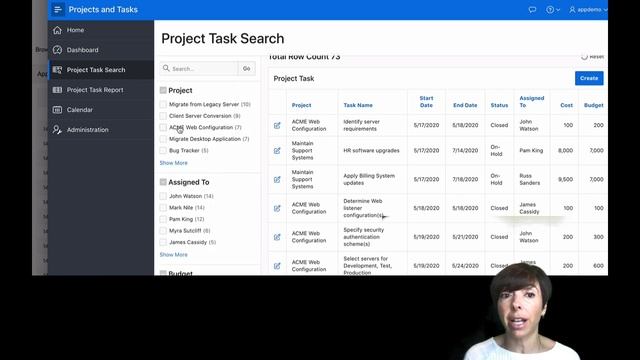Click the Project Task Report sidebar icon
Image resolution: width=640 pixels, height=360 pixels.
[x=58, y=90]
